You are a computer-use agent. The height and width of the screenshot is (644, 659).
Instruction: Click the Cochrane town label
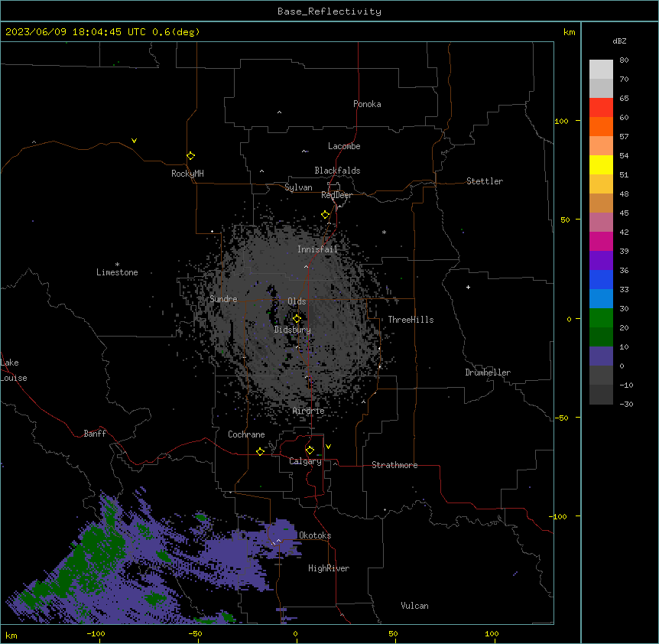pos(246,434)
